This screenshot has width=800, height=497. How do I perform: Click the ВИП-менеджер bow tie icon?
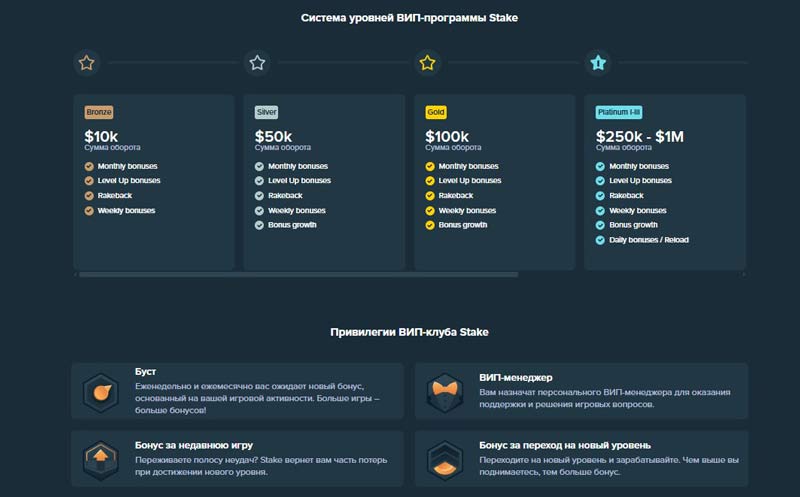(445, 390)
